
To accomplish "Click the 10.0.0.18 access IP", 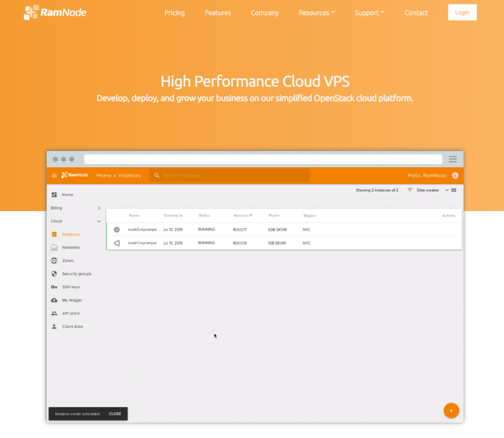I will click(x=240, y=243).
